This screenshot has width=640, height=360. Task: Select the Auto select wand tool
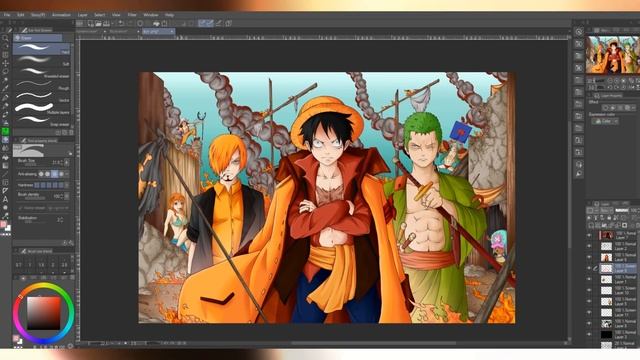pyautogui.click(x=5, y=80)
